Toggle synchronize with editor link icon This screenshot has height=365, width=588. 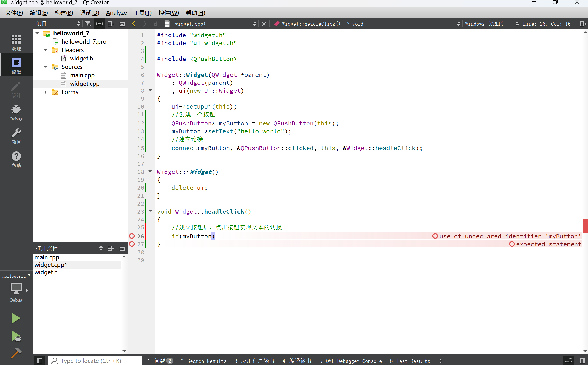tap(99, 24)
